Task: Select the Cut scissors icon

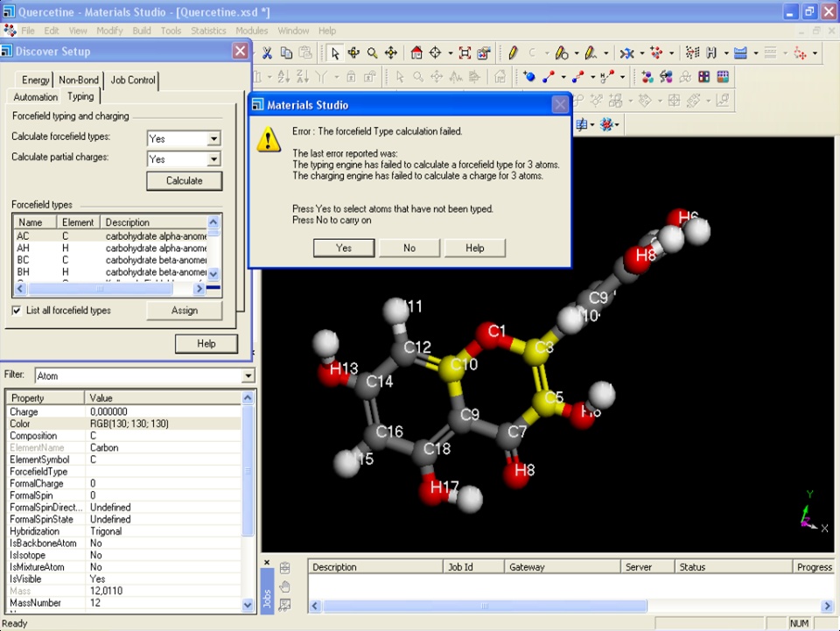Action: coord(267,53)
